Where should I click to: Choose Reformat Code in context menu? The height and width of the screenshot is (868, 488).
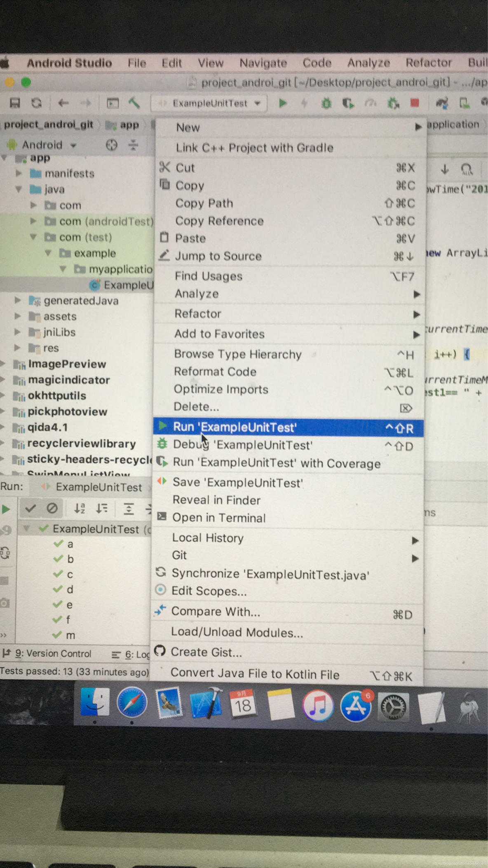(x=289, y=372)
